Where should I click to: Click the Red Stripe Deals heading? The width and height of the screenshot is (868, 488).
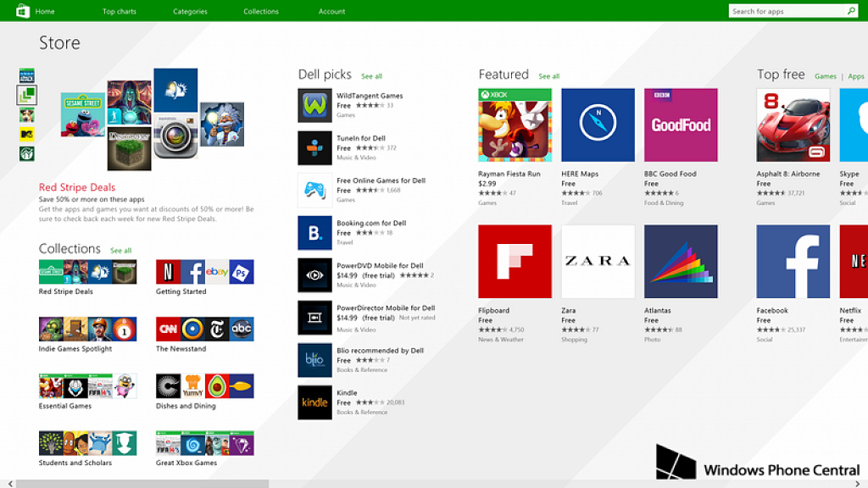[x=77, y=187]
